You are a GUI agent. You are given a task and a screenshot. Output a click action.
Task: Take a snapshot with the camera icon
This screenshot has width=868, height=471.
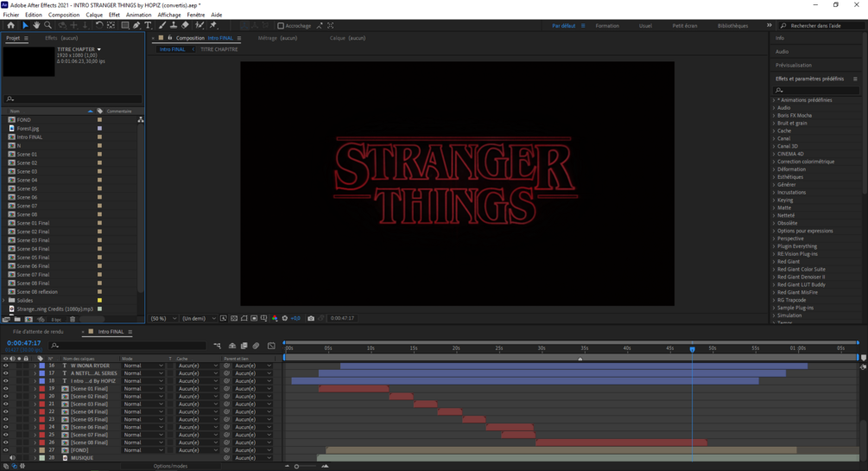tap(311, 318)
